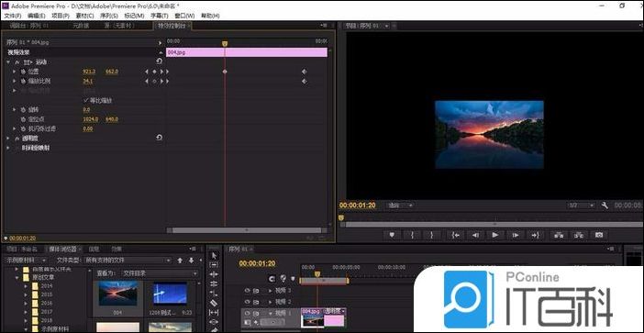Toggle Snap in timeline panel
This screenshot has height=333, width=644.
click(272, 278)
